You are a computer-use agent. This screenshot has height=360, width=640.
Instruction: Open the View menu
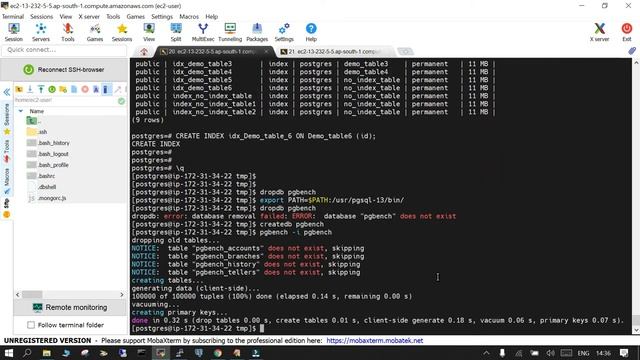tap(66, 17)
